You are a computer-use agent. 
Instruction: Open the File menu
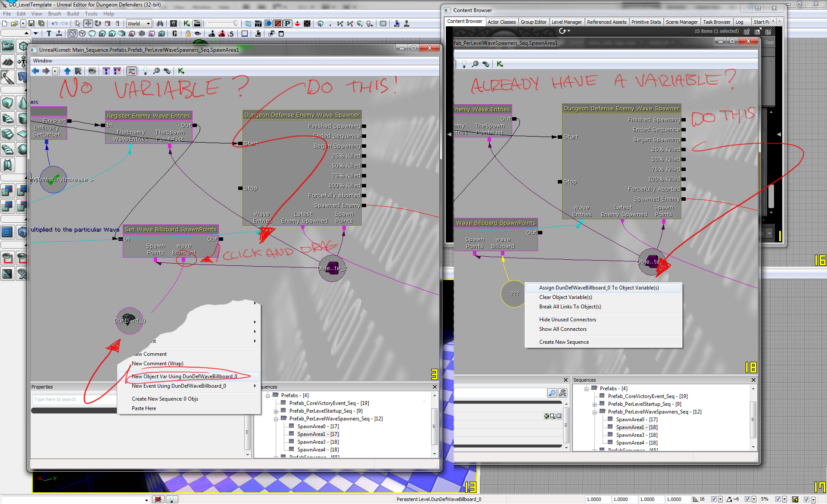pos(7,14)
